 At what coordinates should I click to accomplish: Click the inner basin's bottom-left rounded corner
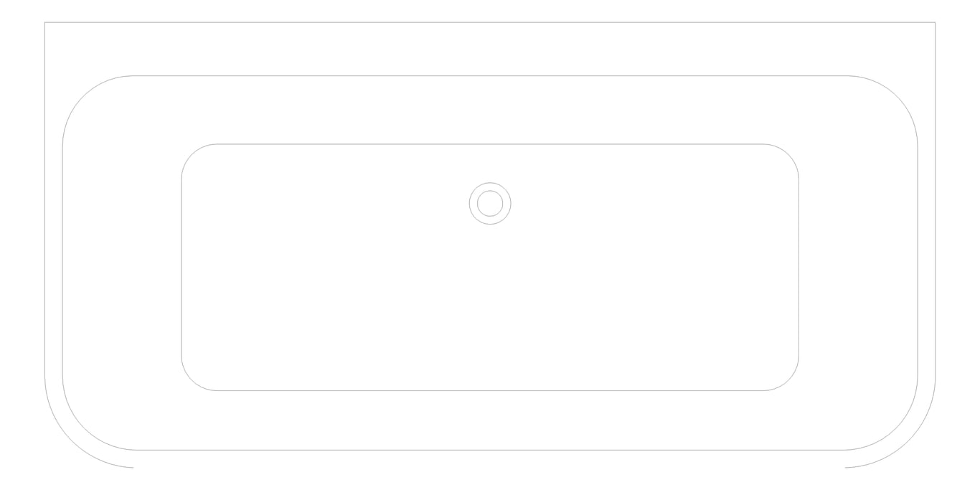click(x=192, y=380)
